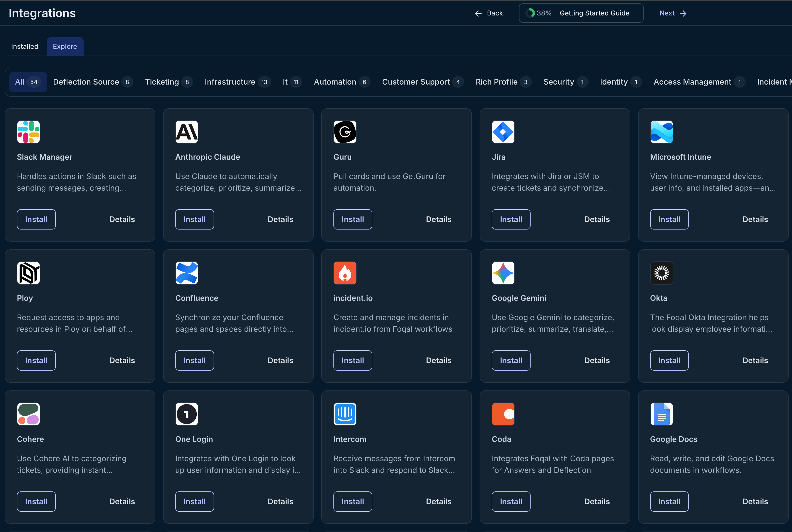Select the Explore tab
The width and height of the screenshot is (792, 532).
tap(65, 46)
